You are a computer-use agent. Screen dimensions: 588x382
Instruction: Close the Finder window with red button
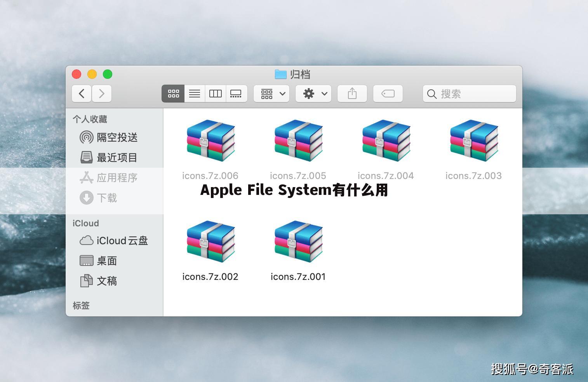click(77, 74)
